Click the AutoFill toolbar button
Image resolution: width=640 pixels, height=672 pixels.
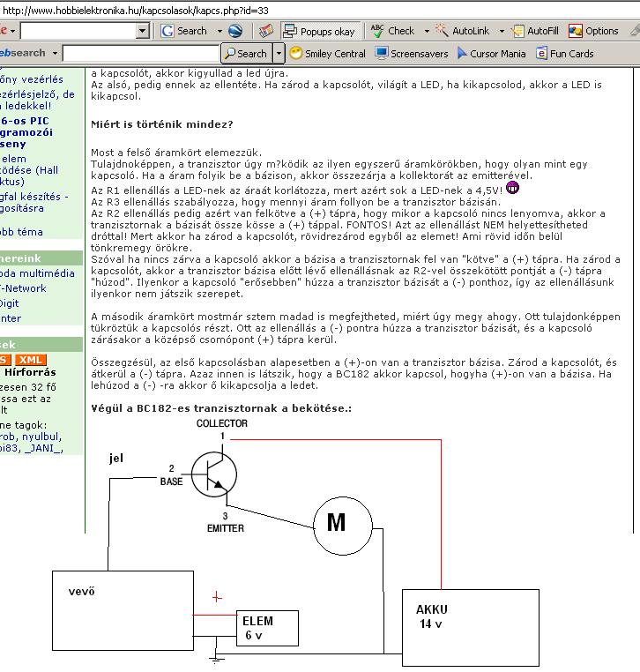click(535, 31)
